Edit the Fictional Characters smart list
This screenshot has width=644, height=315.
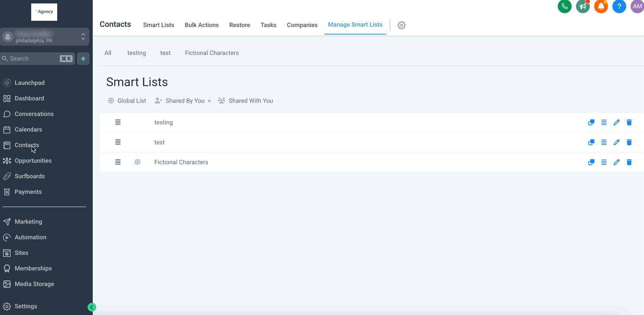coord(617,162)
